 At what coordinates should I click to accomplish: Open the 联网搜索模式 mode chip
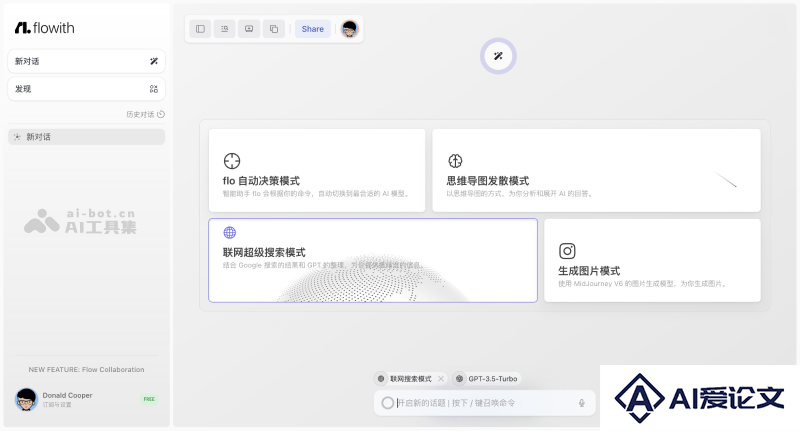410,378
